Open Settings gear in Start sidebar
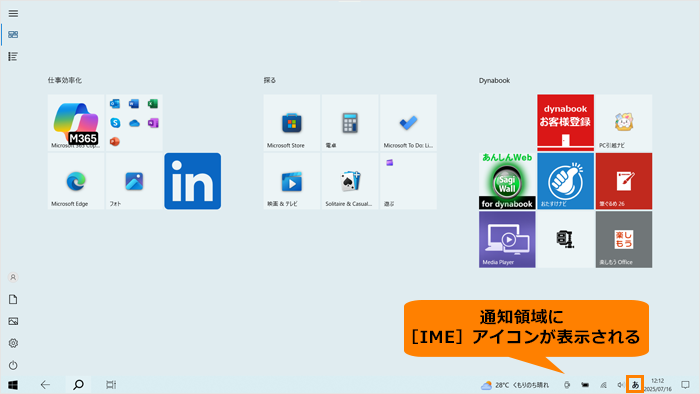 click(x=13, y=343)
